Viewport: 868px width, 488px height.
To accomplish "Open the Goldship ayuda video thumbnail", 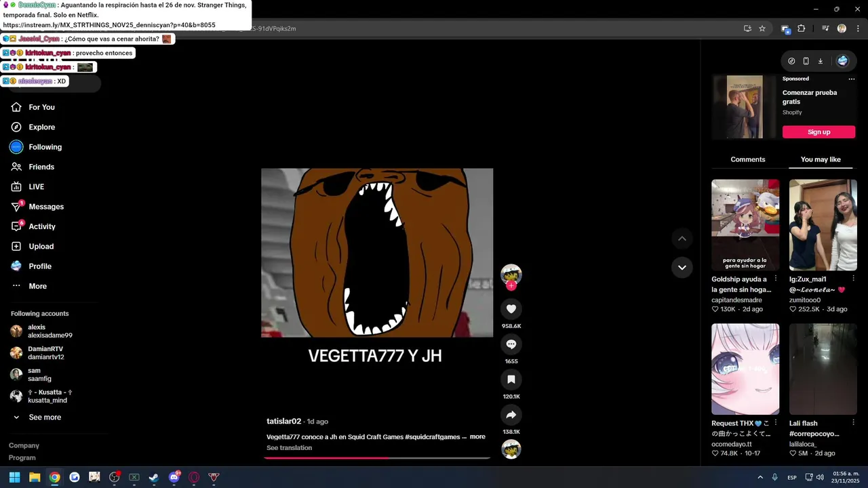I will (745, 225).
